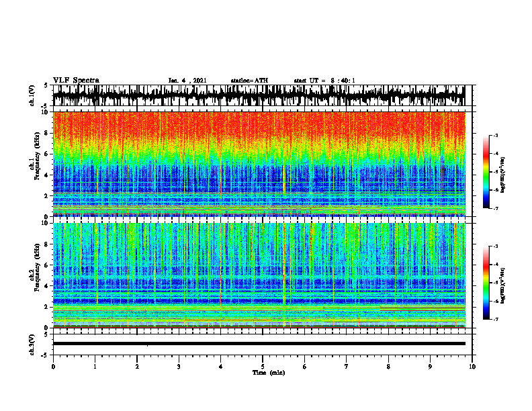Click the ch.1 spectrogram plot

(259, 164)
